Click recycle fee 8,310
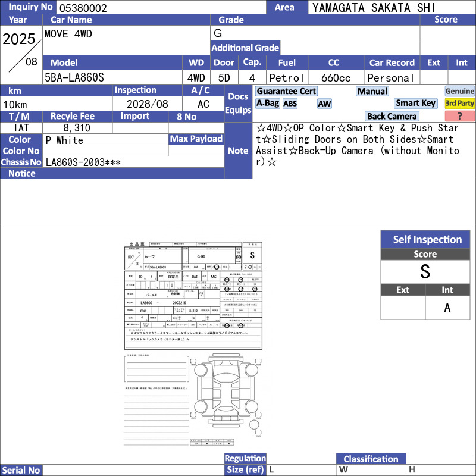The width and height of the screenshot is (476, 476). pyautogui.click(x=77, y=128)
